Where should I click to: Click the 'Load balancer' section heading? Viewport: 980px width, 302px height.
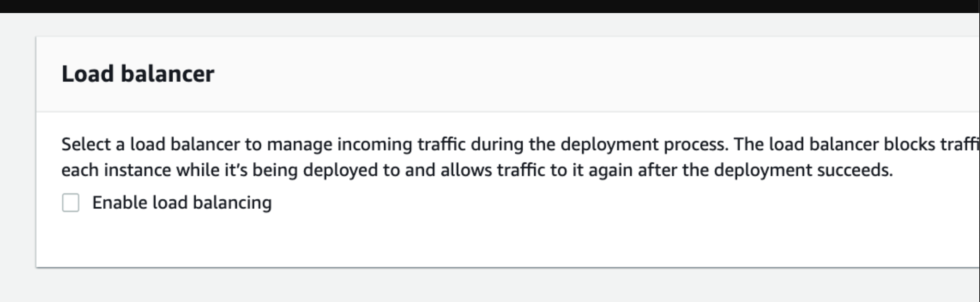[138, 74]
